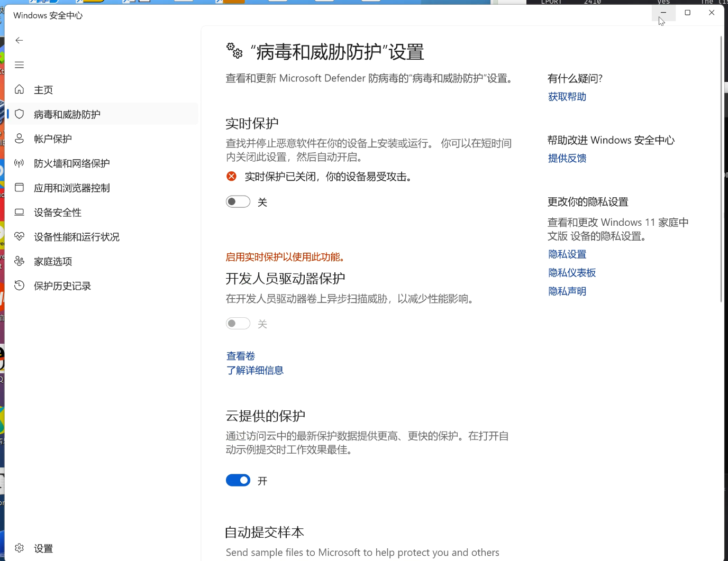This screenshot has width=728, height=561.
Task: Click the 开发人员驱动器保护 heading
Action: pyautogui.click(x=286, y=278)
